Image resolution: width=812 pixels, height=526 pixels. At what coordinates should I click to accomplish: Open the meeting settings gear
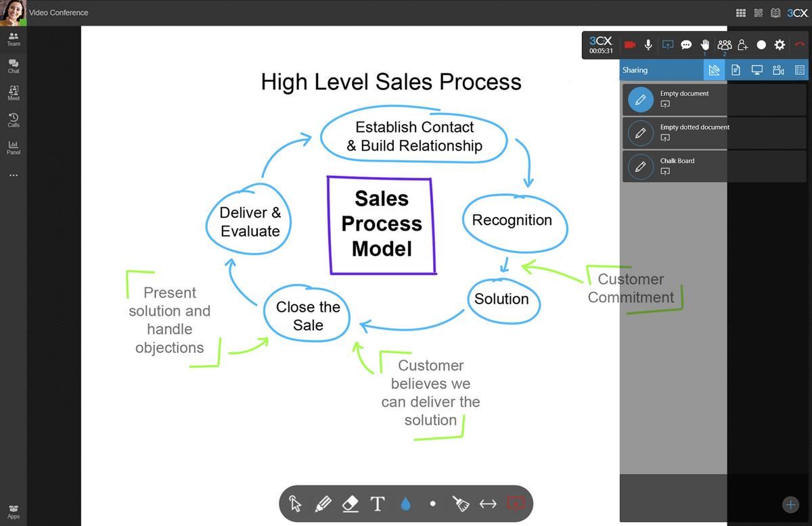click(780, 45)
